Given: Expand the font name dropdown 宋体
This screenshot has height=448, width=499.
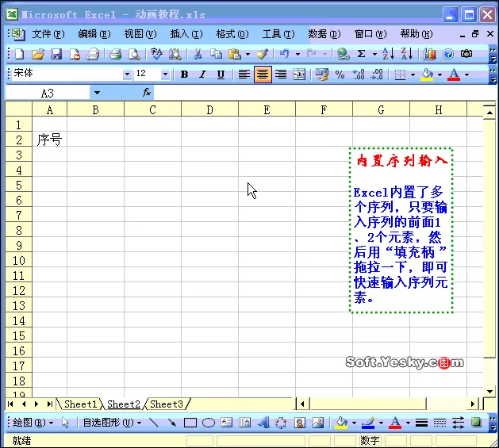Looking at the screenshot, I should click(127, 74).
